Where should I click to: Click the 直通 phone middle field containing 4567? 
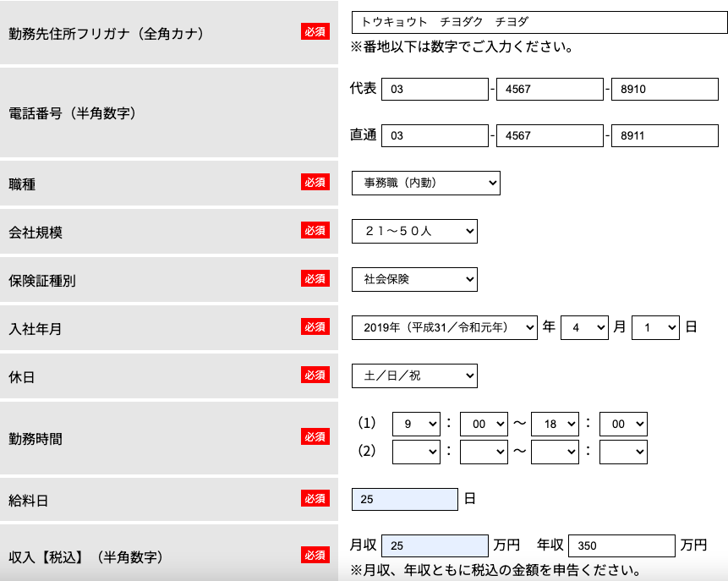[x=550, y=135]
